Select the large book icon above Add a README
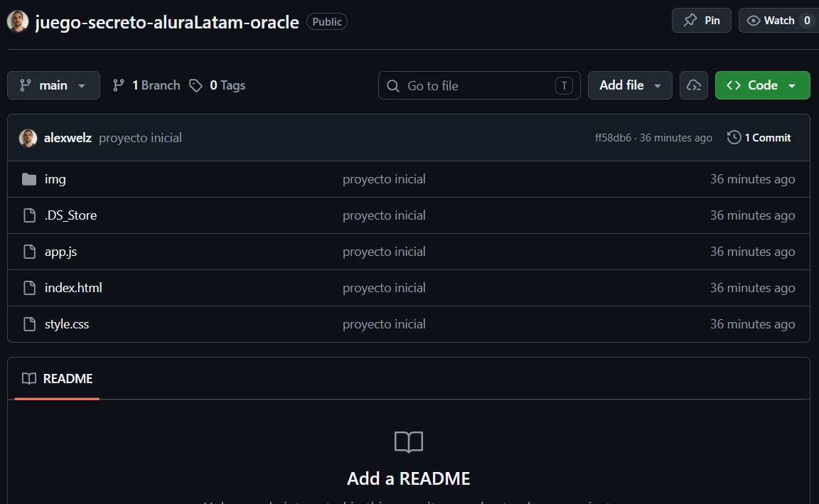 [409, 442]
